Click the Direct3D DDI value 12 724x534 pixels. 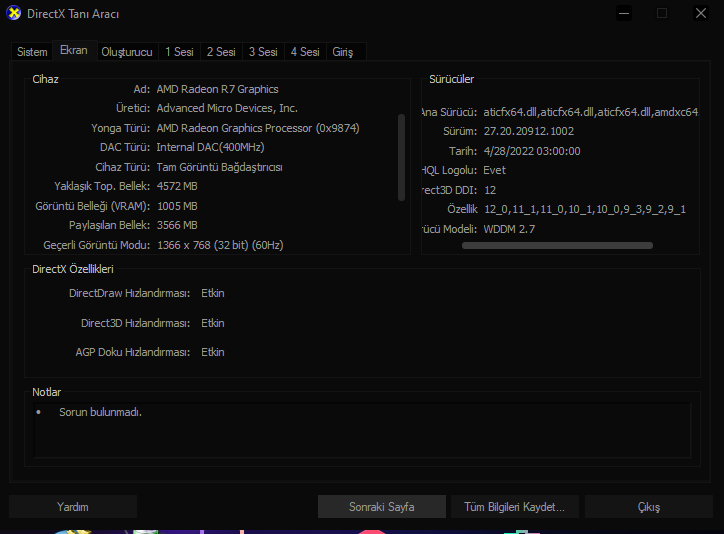click(x=490, y=190)
